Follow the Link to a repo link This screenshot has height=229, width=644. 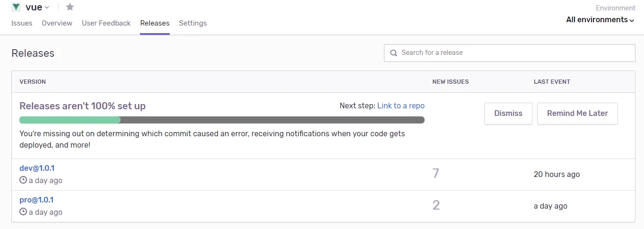401,106
